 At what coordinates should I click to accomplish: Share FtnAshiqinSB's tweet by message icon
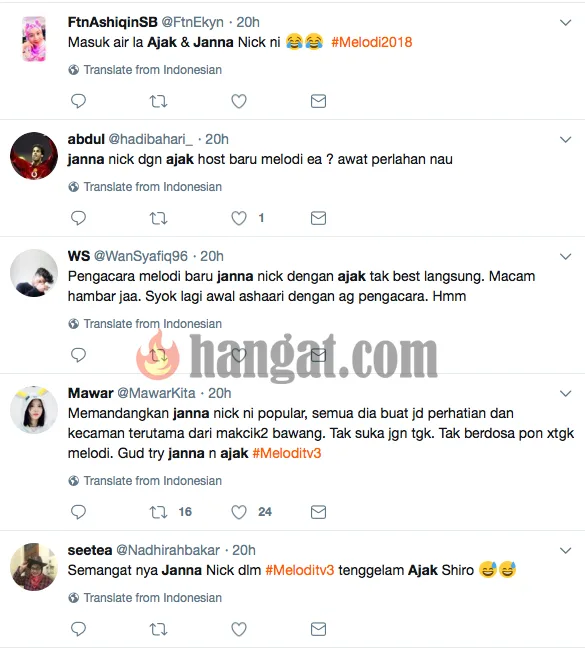(318, 101)
